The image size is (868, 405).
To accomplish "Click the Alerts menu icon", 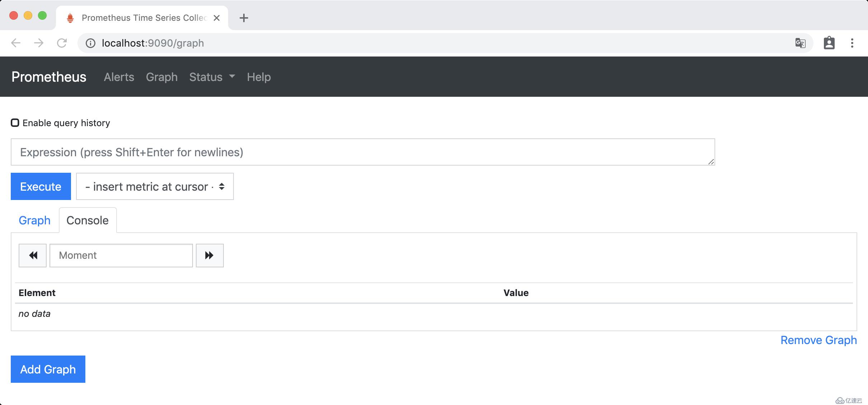I will (118, 77).
